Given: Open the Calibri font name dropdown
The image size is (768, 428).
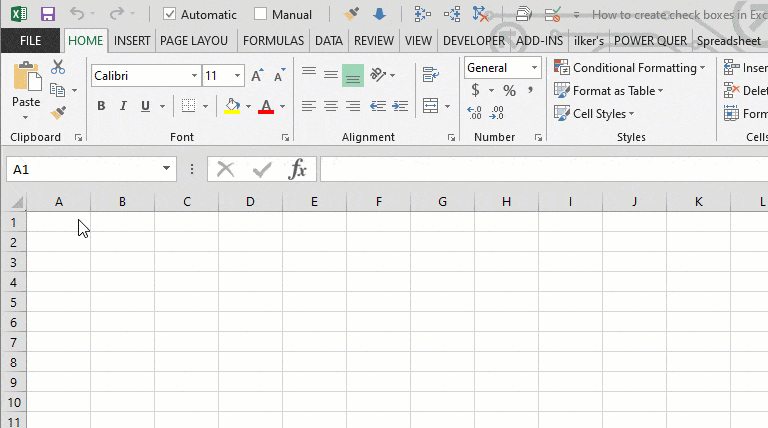Looking at the screenshot, I should [x=194, y=75].
